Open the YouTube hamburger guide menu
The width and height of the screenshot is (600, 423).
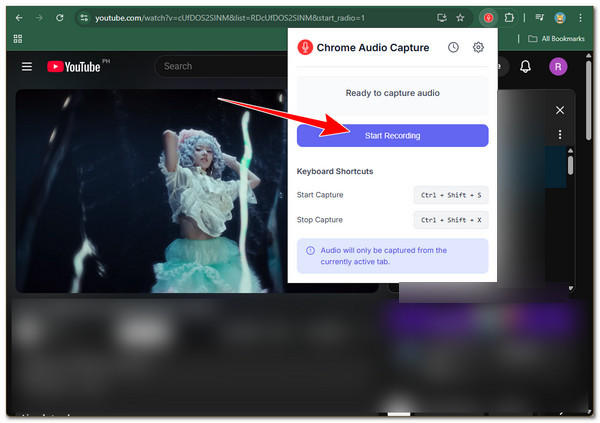tap(27, 67)
